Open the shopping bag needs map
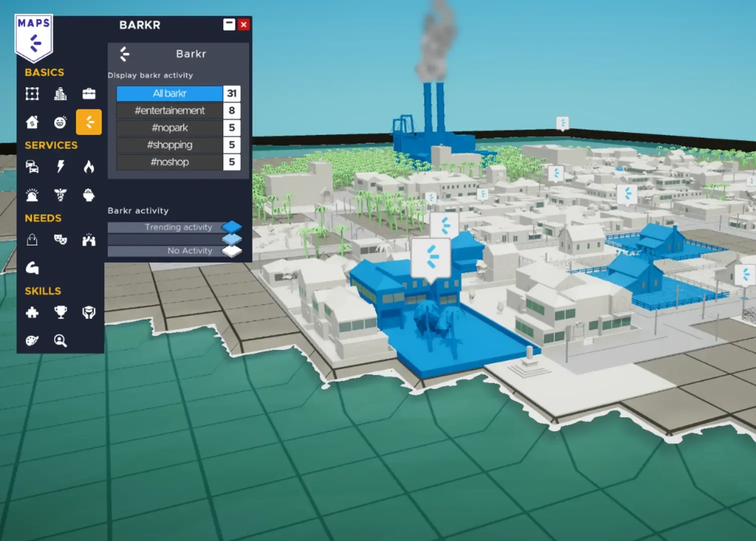The height and width of the screenshot is (541, 756). [32, 240]
